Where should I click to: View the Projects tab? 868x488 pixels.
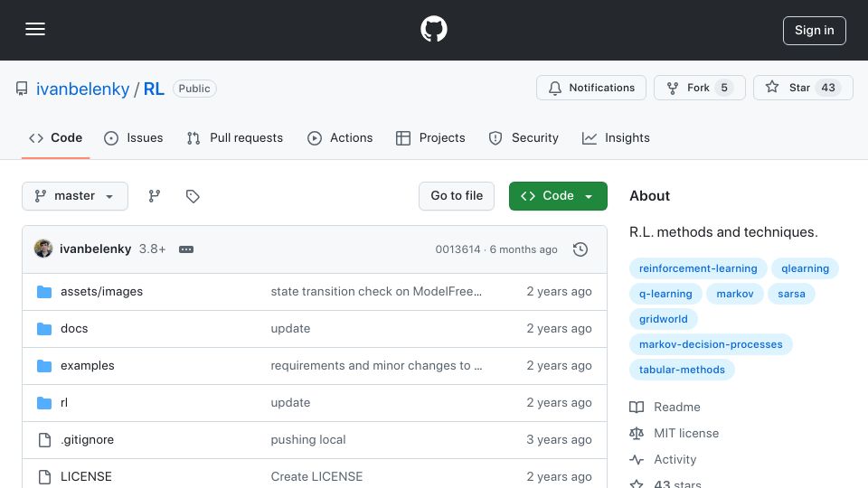click(x=430, y=137)
